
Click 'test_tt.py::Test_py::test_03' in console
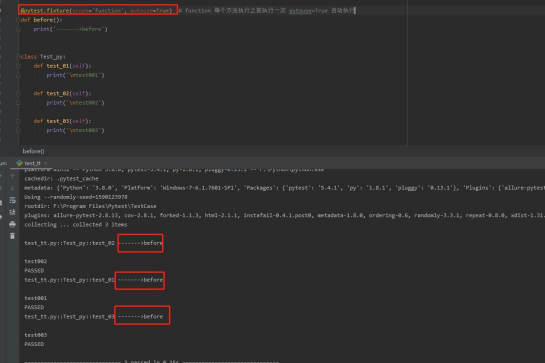pyautogui.click(x=69, y=317)
